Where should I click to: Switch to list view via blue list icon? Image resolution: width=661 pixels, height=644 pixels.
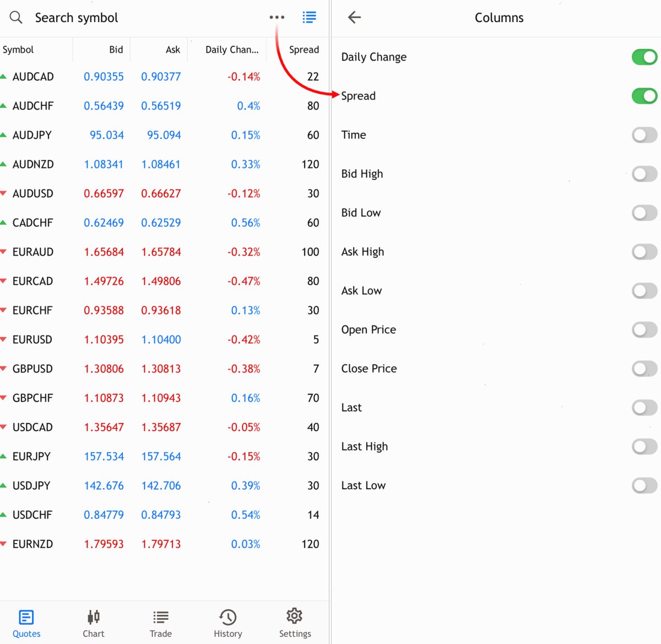[x=310, y=18]
